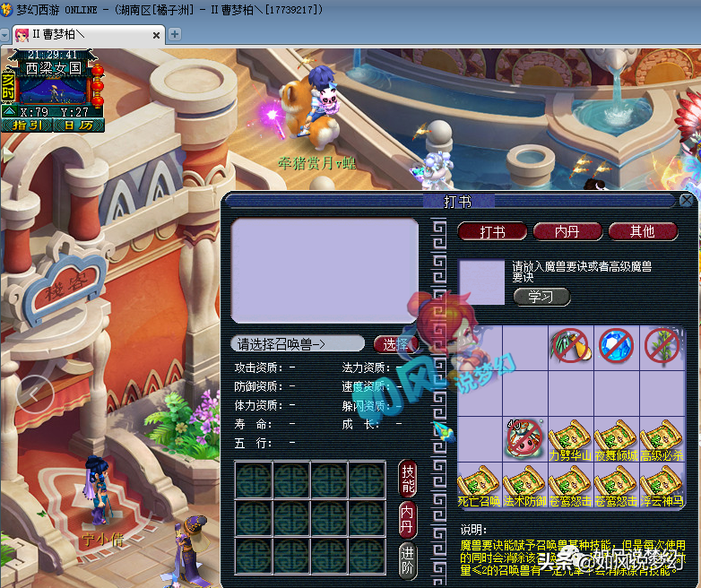
Task: Click the 请选择召唤兽 selection field
Action: [x=298, y=344]
